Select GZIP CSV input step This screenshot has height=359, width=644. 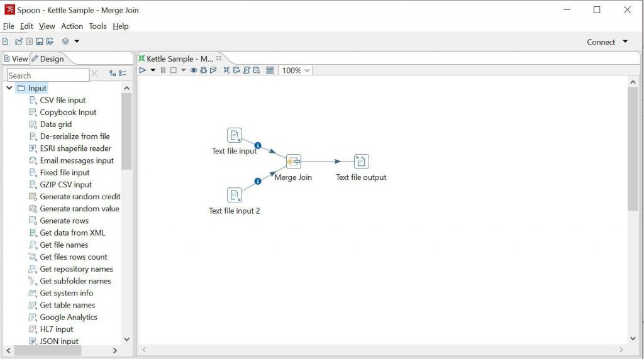(x=65, y=184)
